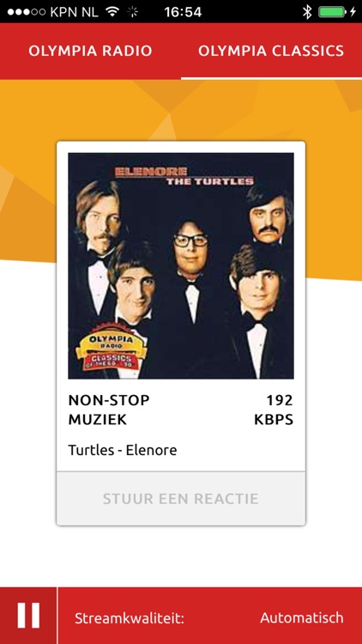Viewport: 362px width, 644px height.
Task: Tap the network activity spinner icon
Action: coord(133,11)
